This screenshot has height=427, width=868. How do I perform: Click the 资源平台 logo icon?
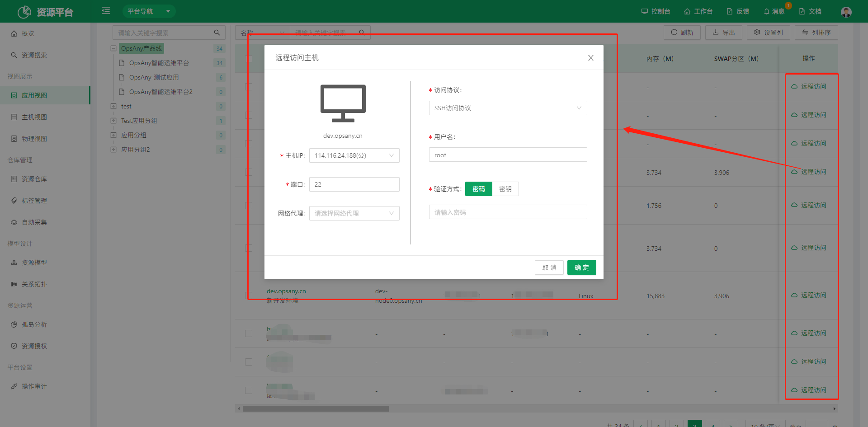24,12
